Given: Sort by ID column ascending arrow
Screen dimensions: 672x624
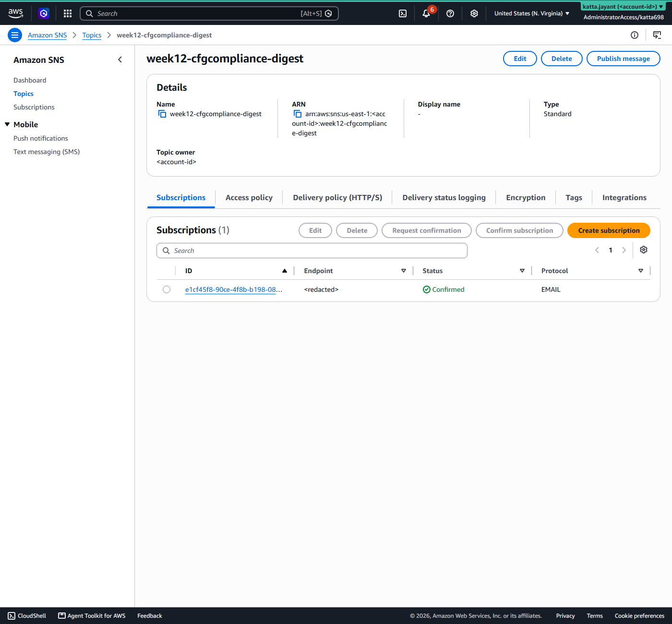Looking at the screenshot, I should click(285, 271).
